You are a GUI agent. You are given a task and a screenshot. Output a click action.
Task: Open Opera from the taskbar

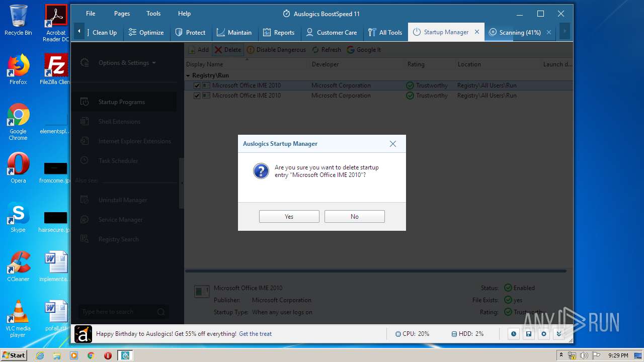(x=108, y=355)
